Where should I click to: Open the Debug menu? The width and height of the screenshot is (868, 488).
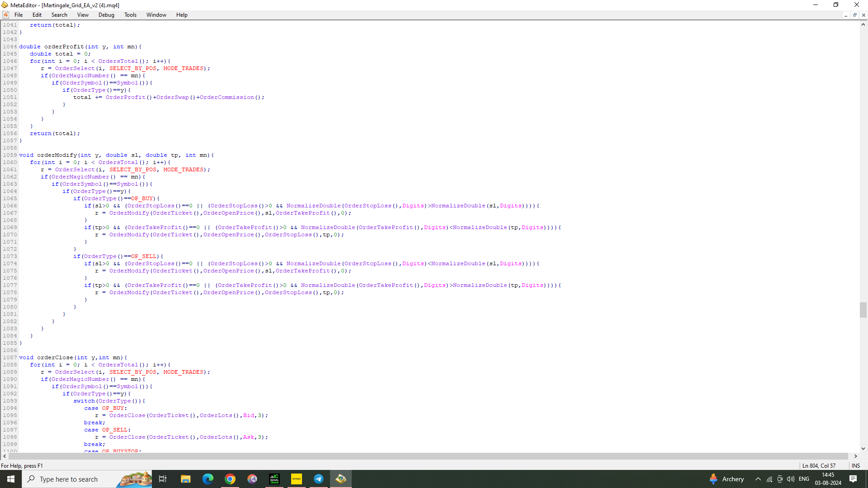106,15
